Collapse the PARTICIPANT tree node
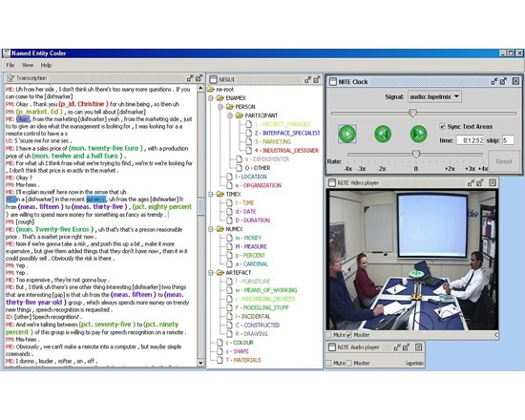Image resolution: width=525 pixels, height=420 pixels. pos(230,115)
